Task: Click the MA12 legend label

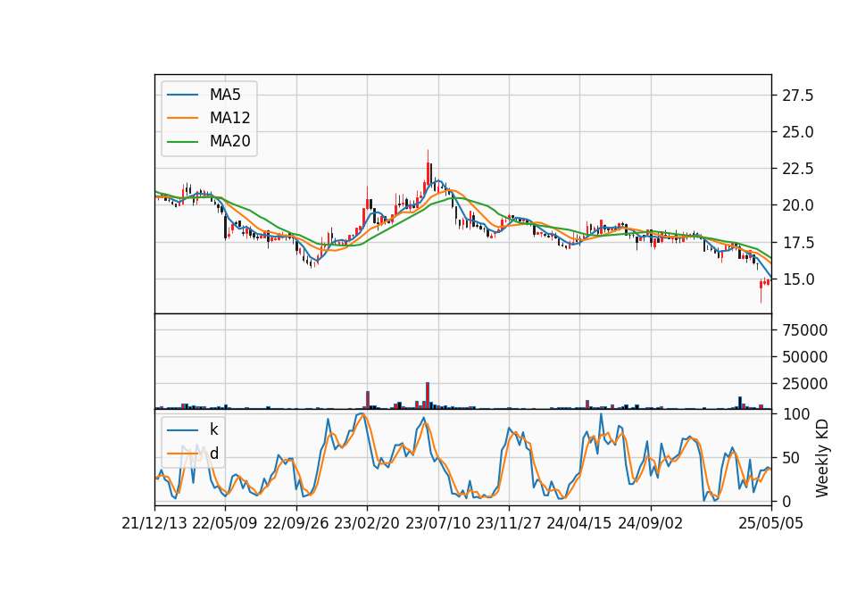Action: [x=229, y=118]
